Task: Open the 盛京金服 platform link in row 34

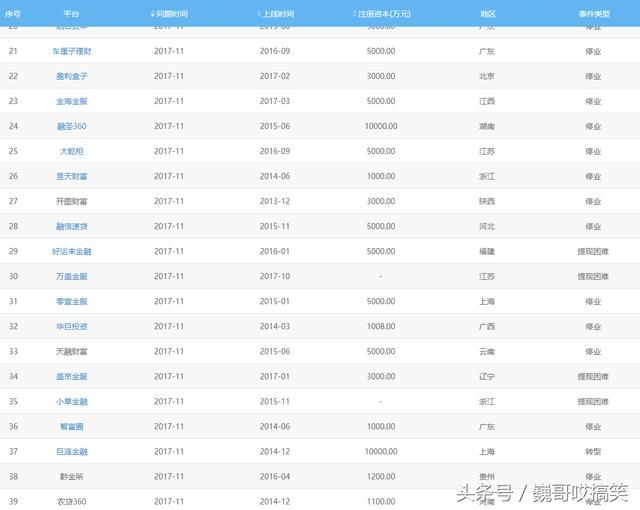Action: (71, 377)
